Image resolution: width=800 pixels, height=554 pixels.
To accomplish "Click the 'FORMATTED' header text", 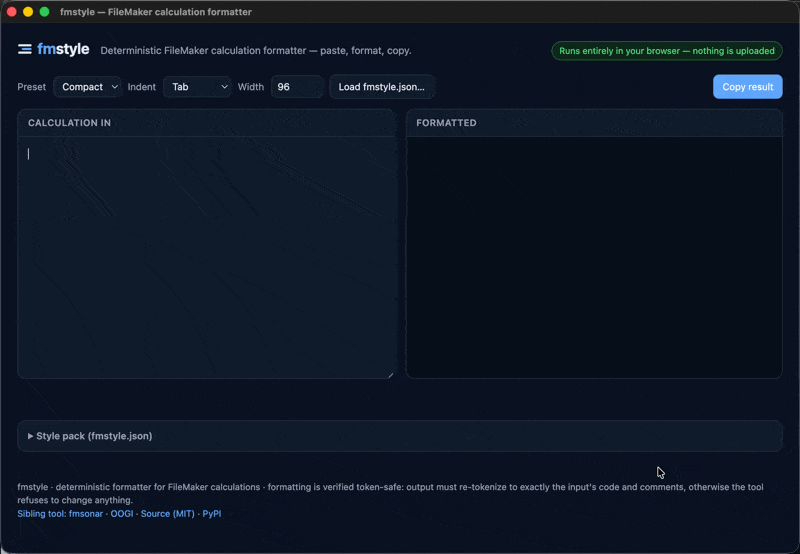I will pyautogui.click(x=446, y=123).
